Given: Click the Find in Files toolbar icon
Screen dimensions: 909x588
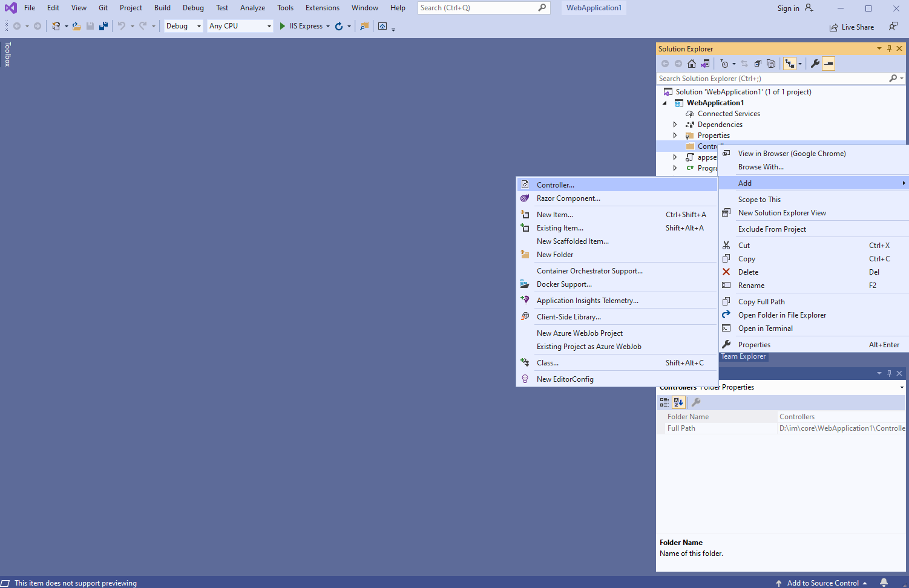Looking at the screenshot, I should point(364,26).
